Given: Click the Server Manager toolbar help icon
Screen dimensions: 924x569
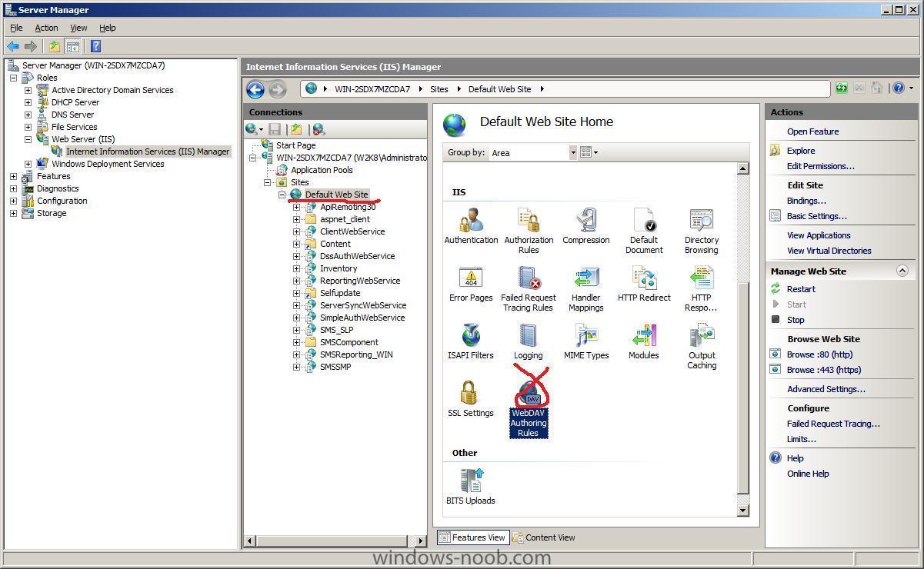Looking at the screenshot, I should point(95,46).
